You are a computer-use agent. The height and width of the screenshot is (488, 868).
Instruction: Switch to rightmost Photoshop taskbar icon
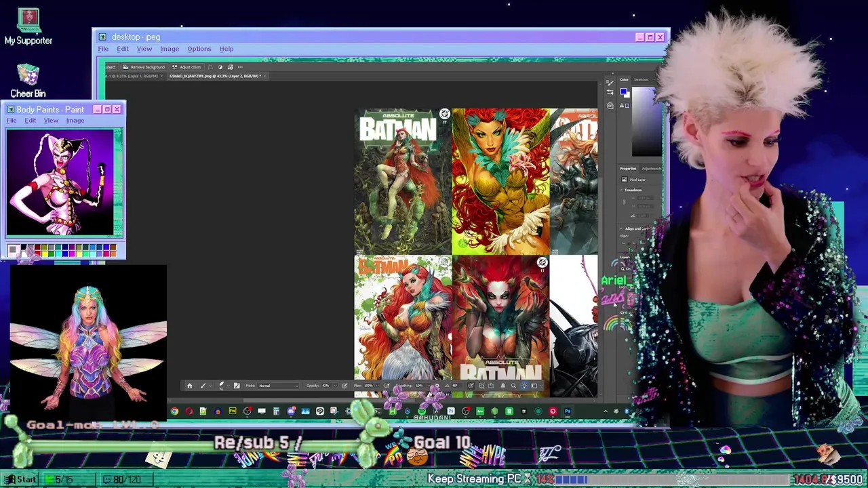click(568, 411)
